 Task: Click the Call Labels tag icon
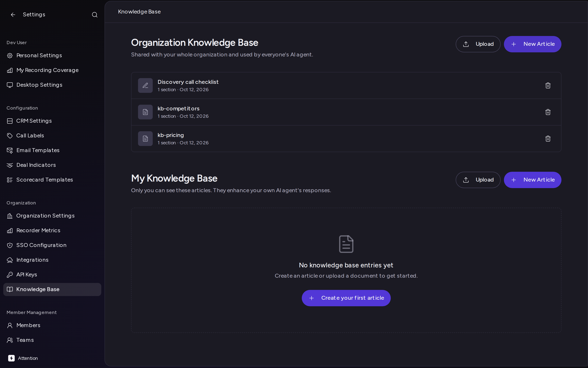[10, 136]
